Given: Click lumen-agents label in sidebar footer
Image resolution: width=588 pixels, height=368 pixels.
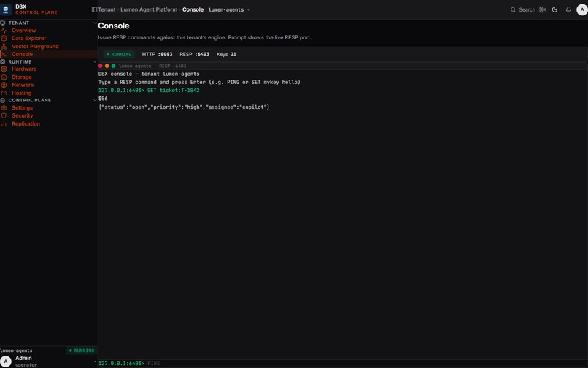Looking at the screenshot, I should tap(16, 350).
